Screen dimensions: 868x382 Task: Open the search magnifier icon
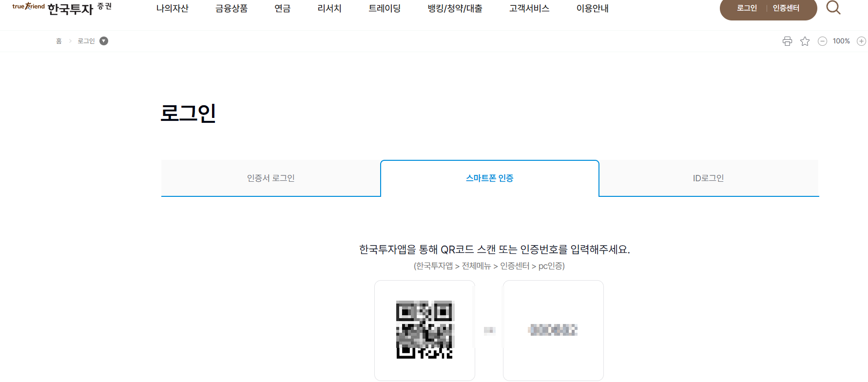(833, 7)
